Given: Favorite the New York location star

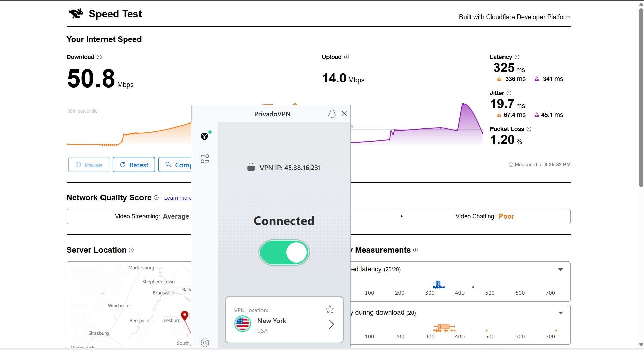Looking at the screenshot, I should (330, 309).
